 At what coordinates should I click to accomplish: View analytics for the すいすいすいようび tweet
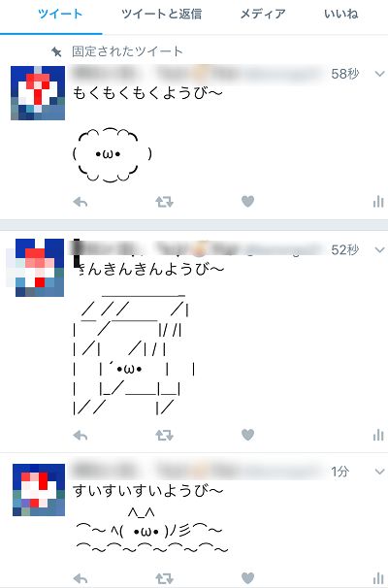378,578
